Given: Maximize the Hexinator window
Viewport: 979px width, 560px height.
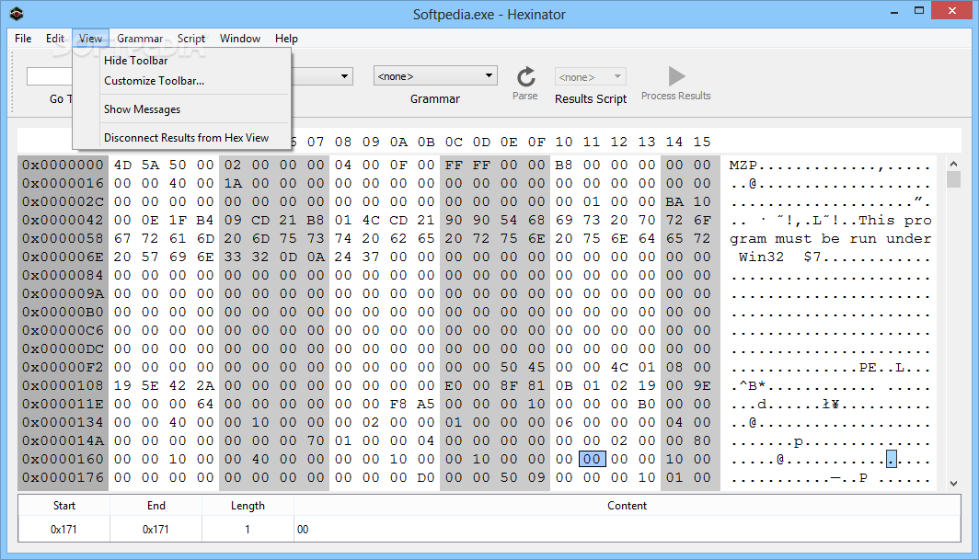Looking at the screenshot, I should [x=919, y=11].
